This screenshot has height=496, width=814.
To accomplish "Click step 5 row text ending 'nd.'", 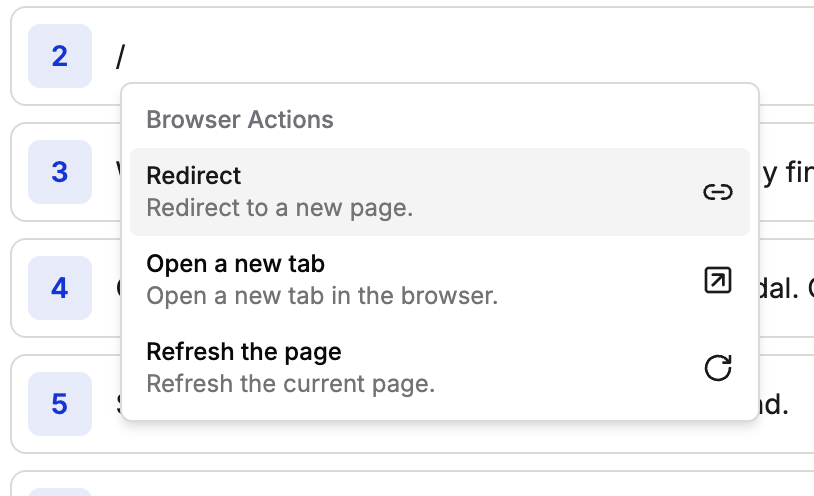I will pos(774,405).
